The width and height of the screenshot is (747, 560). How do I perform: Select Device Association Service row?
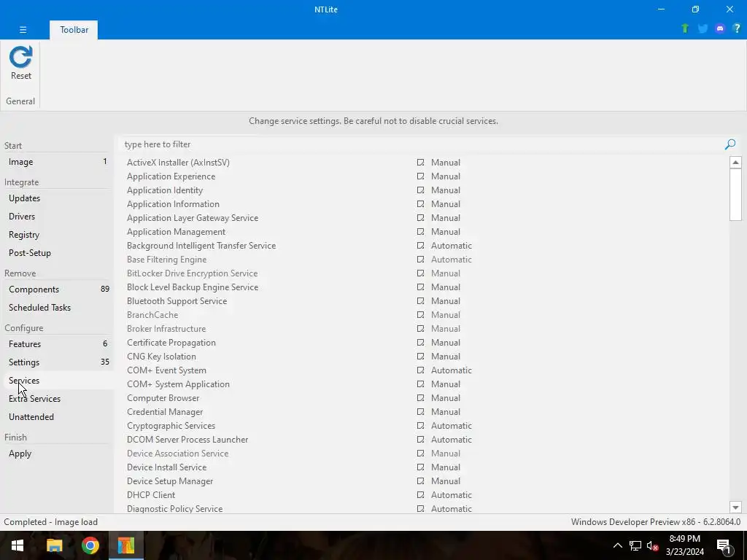coord(423,454)
